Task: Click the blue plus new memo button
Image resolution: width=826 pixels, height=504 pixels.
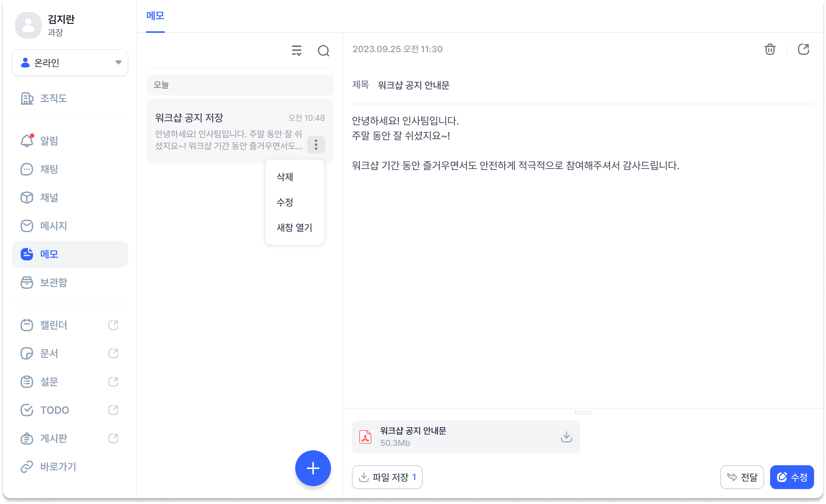Action: [313, 468]
